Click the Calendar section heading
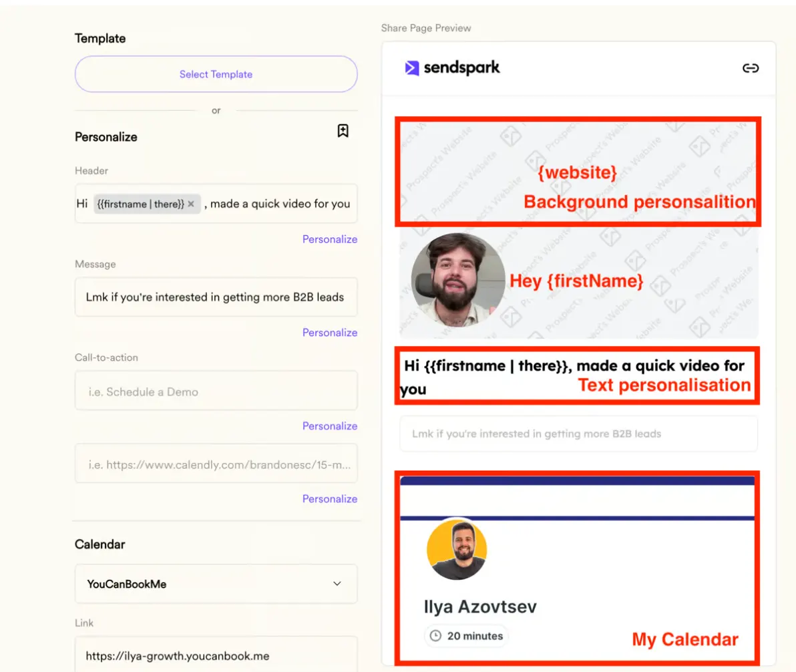Viewport: 796px width, 672px height. click(99, 544)
